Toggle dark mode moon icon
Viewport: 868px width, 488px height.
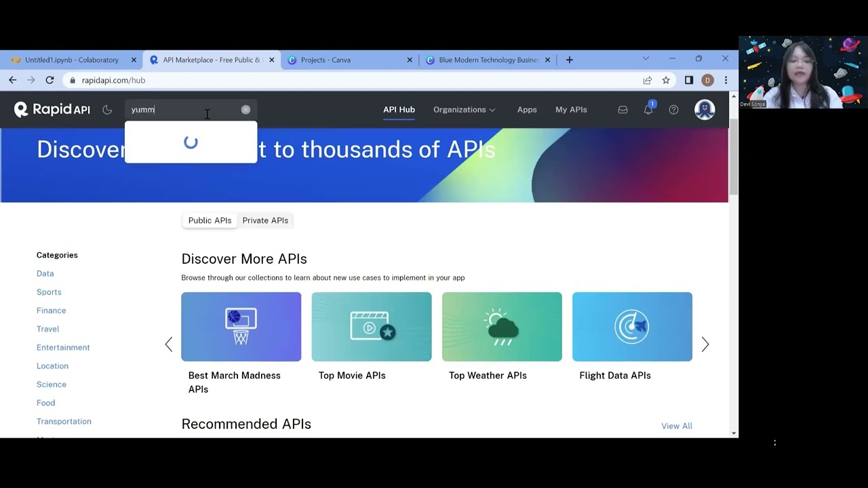tap(107, 110)
